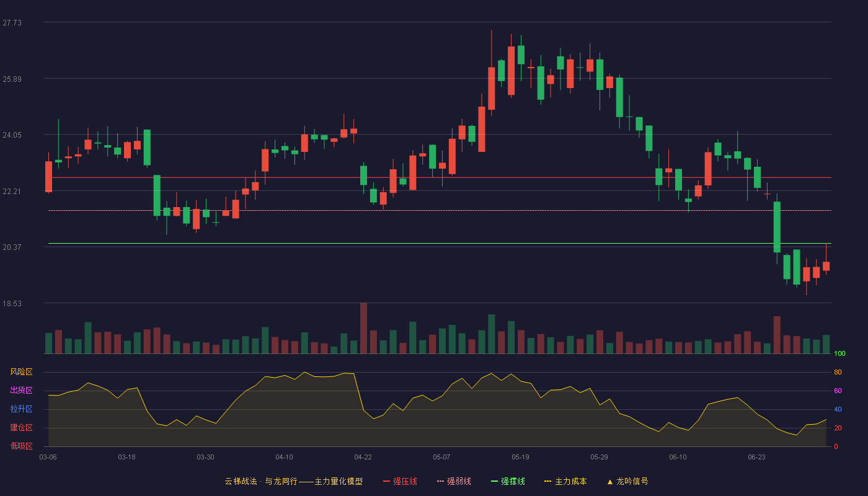
Task: Click the 04-22 date label
Action: [x=363, y=457]
